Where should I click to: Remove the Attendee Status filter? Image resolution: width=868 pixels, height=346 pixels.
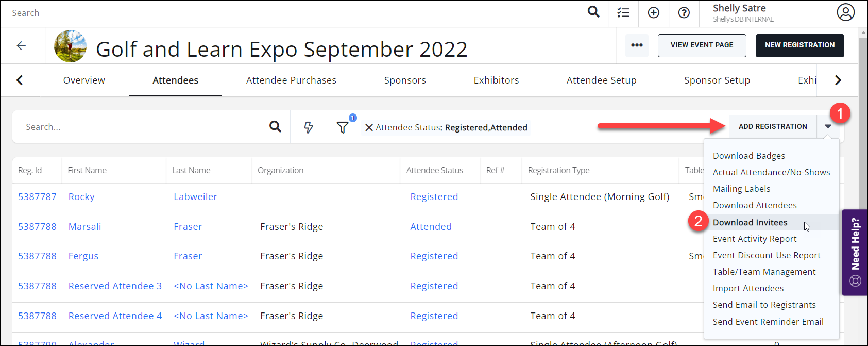(369, 127)
